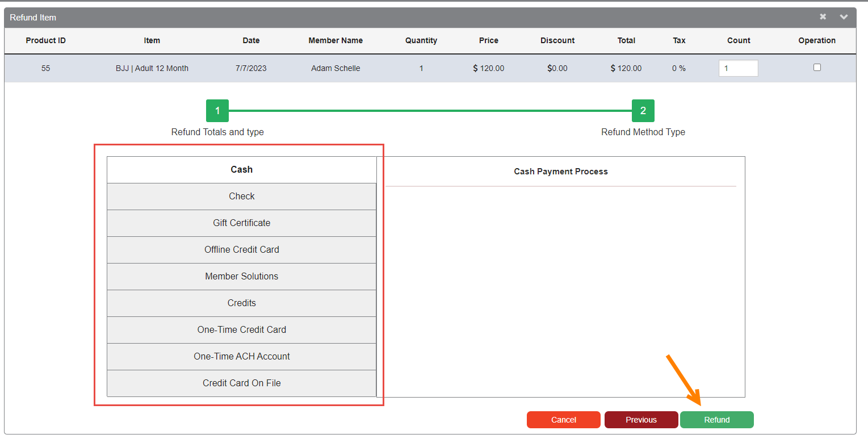This screenshot has width=868, height=447.
Task: Go to step 2 Refund Method Type
Action: tap(643, 111)
